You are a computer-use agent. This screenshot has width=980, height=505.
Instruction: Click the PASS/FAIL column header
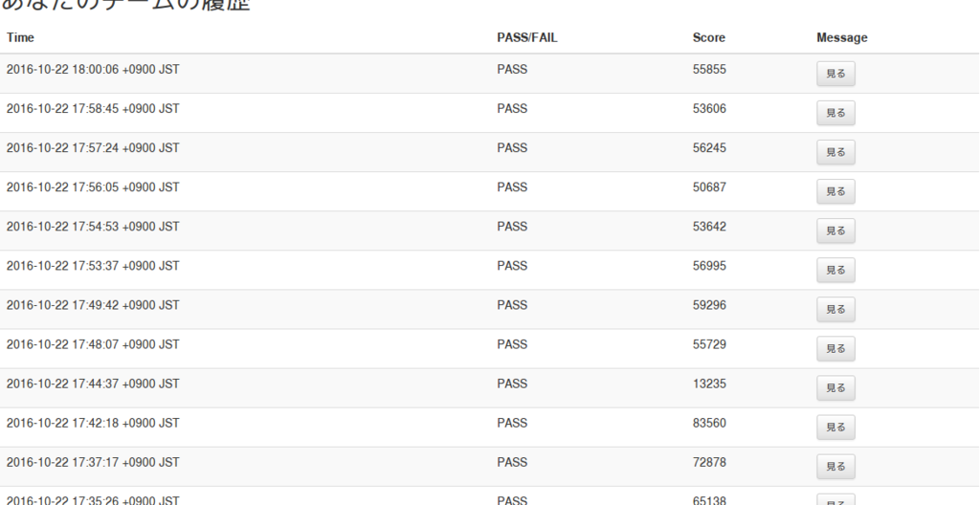[527, 37]
